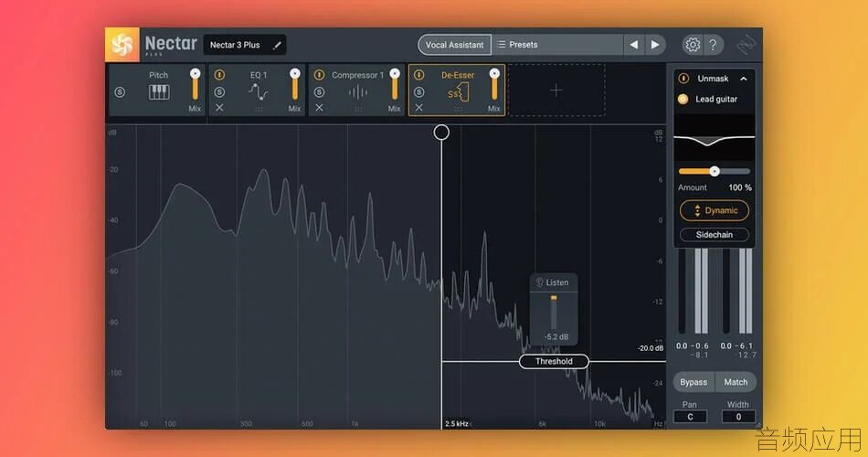Solo the De-Esser module

pos(419,92)
